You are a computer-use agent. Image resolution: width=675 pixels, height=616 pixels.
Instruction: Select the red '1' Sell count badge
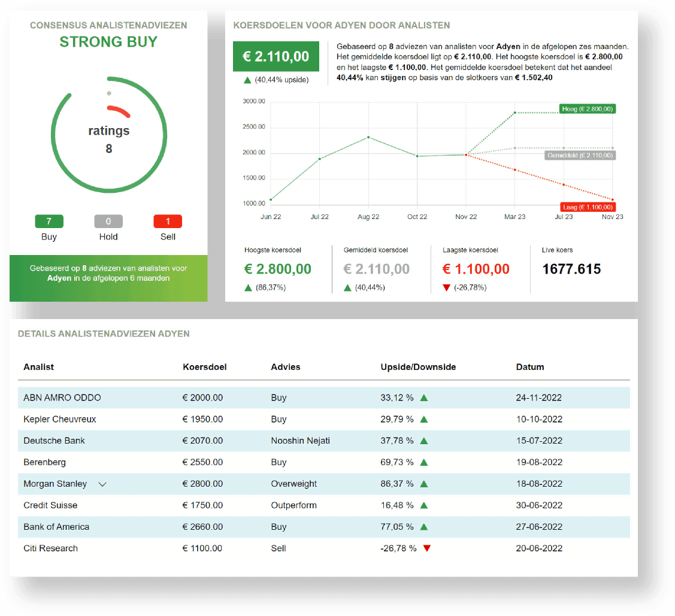168,221
